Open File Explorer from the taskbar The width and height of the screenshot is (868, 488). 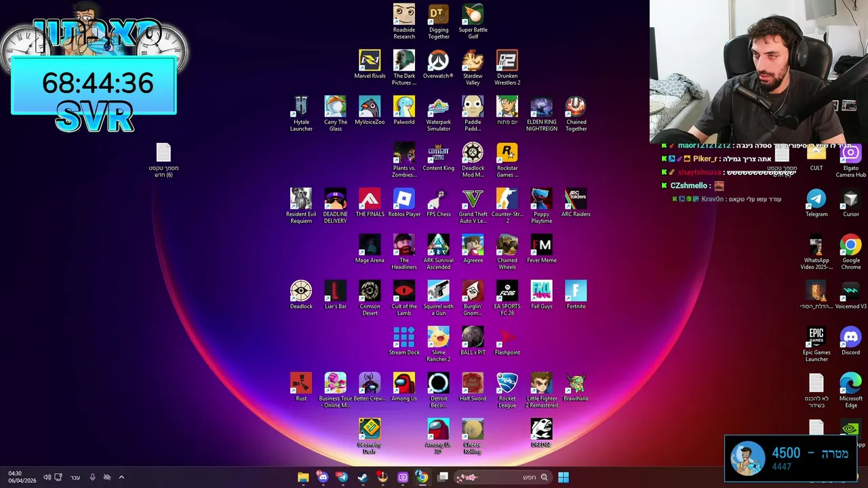click(x=303, y=477)
